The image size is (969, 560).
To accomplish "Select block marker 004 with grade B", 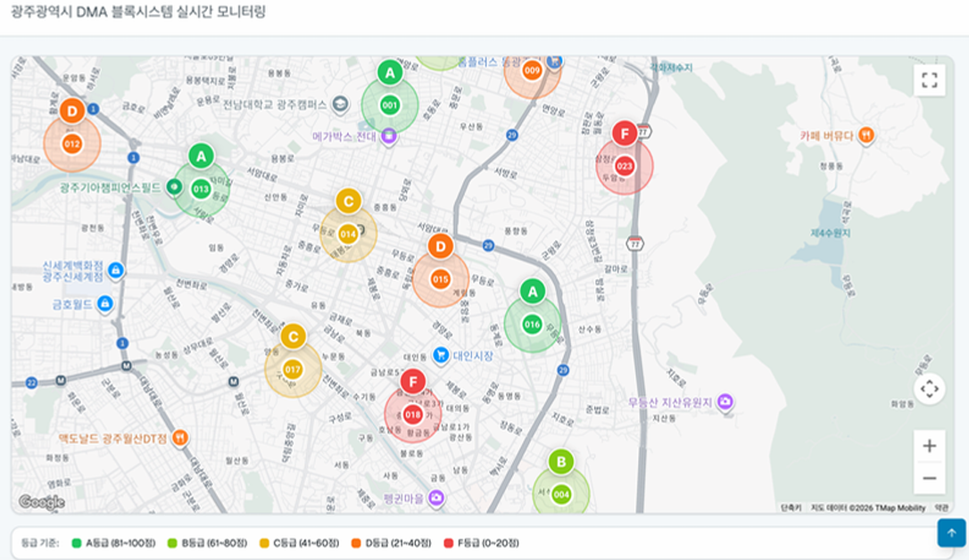I will coord(561,494).
